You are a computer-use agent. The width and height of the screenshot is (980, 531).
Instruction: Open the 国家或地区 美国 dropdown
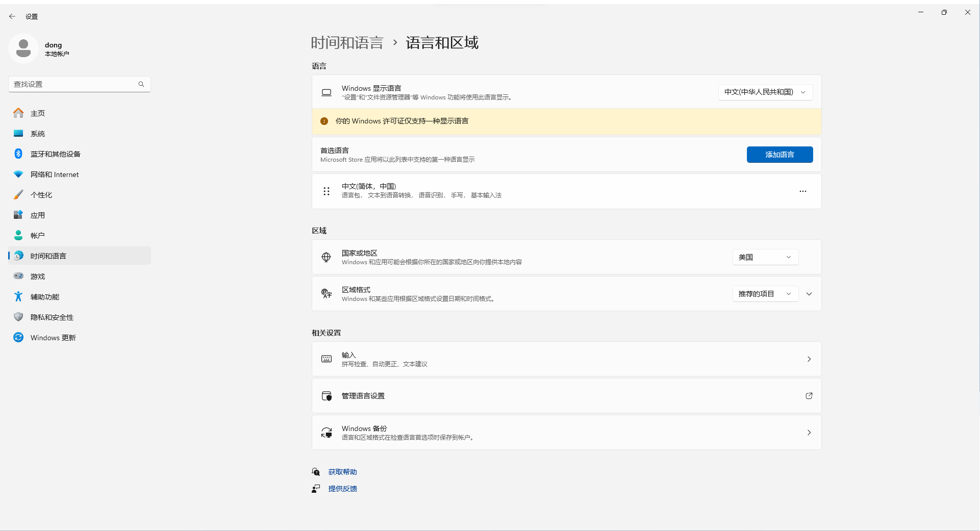765,257
